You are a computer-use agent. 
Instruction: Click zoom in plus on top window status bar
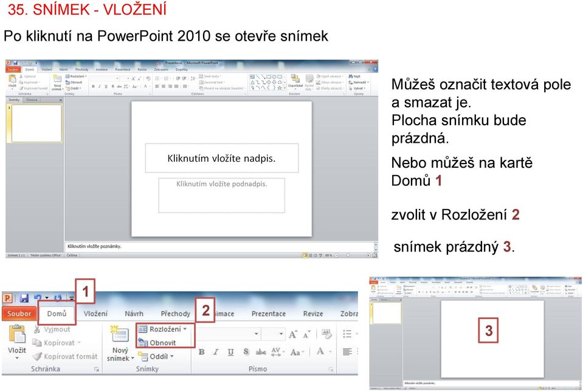368,255
